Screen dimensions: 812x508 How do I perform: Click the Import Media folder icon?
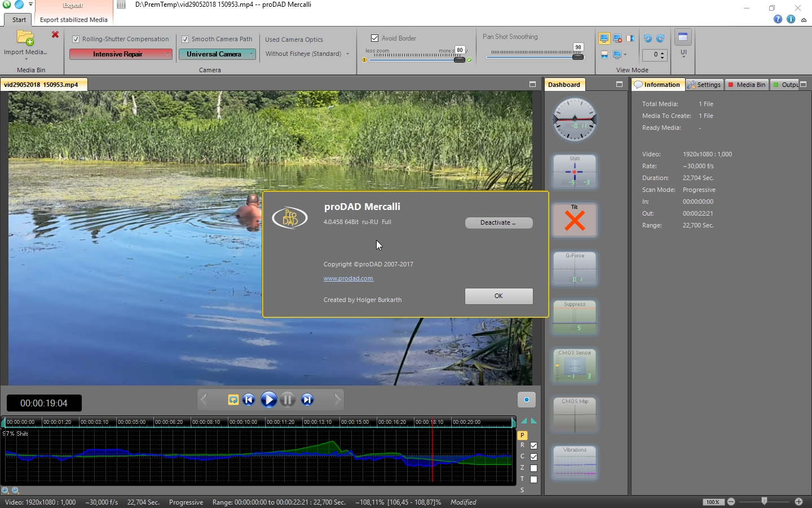pos(25,38)
